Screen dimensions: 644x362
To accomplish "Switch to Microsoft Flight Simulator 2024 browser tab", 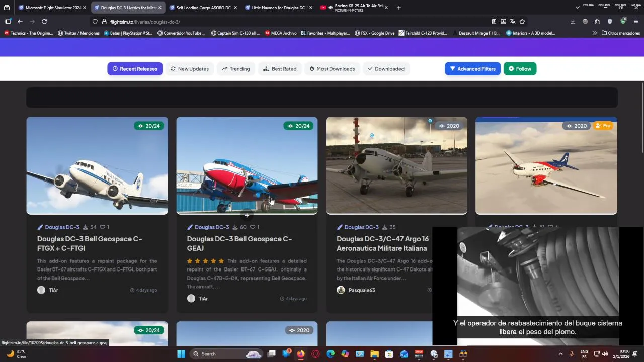I will [x=52, y=8].
